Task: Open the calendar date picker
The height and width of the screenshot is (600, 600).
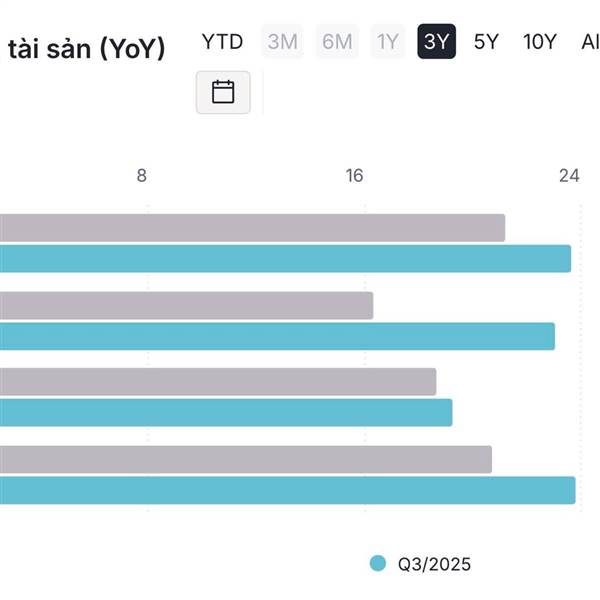Action: [x=223, y=92]
